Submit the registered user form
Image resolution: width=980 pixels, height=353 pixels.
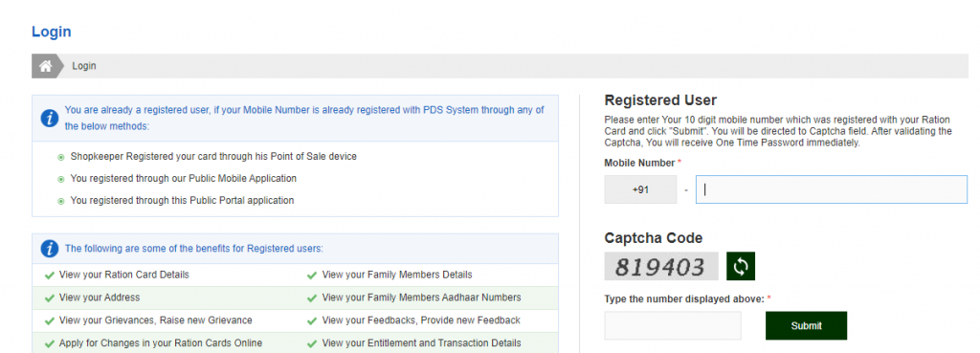tap(806, 325)
